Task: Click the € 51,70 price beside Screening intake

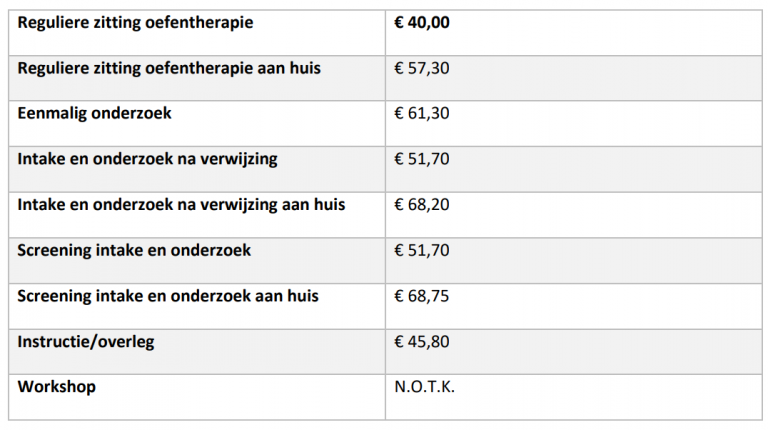Action: 422,250
